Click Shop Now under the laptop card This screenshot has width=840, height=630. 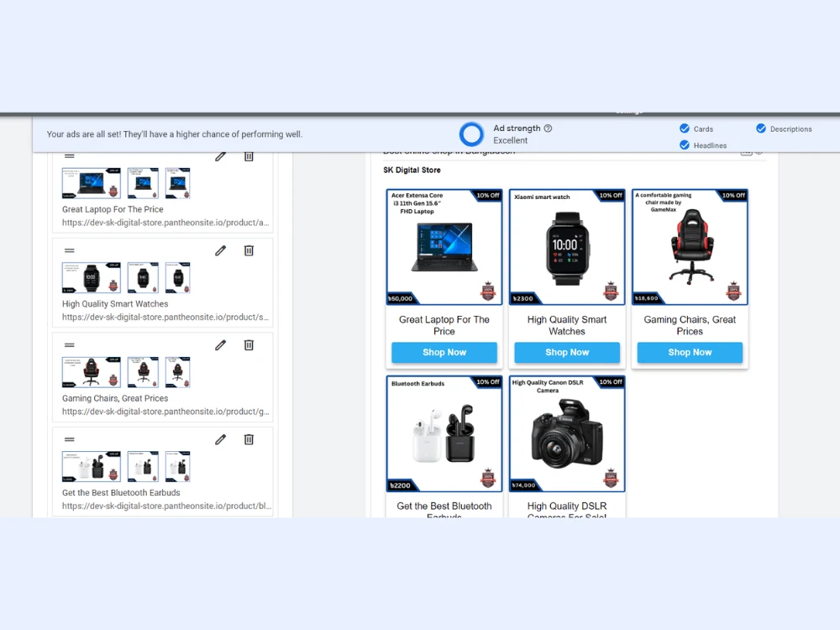[444, 352]
